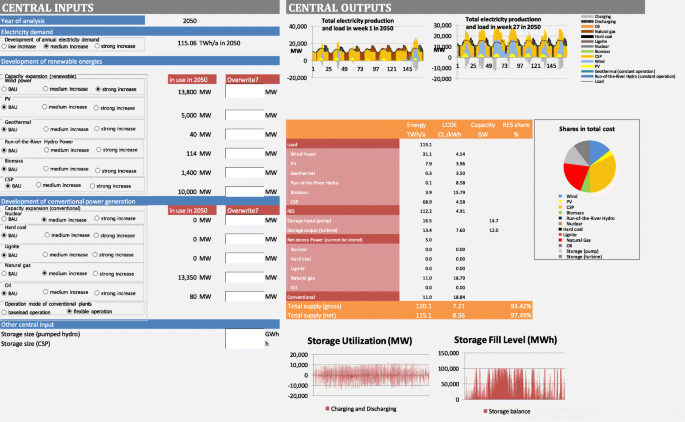The width and height of the screenshot is (685, 422).
Task: Set Geothermal to strong increase
Action: (97, 129)
